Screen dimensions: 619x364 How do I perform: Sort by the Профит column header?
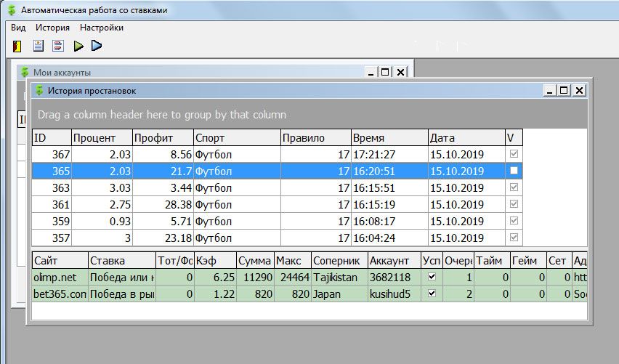[x=163, y=138]
